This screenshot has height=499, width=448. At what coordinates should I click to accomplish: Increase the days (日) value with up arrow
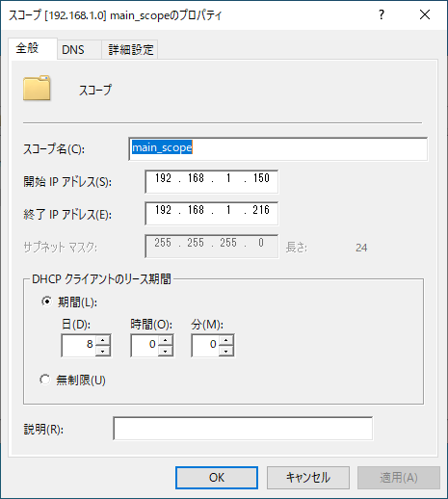(102, 340)
